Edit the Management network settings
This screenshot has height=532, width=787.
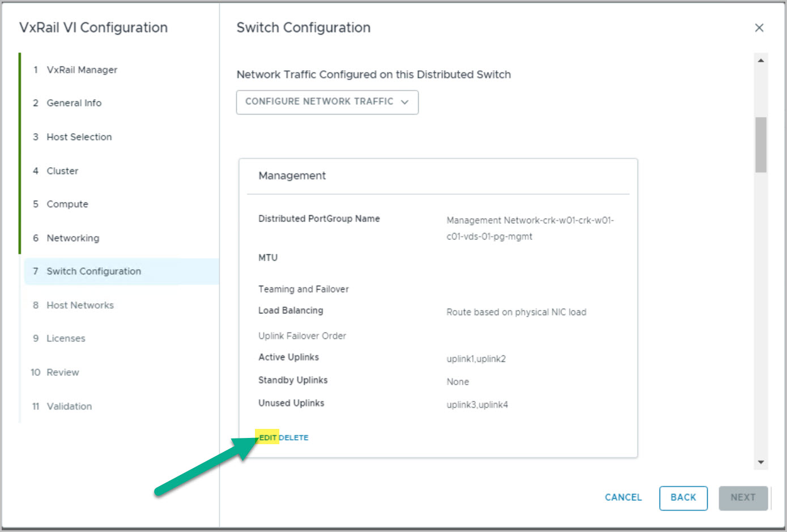pos(268,437)
